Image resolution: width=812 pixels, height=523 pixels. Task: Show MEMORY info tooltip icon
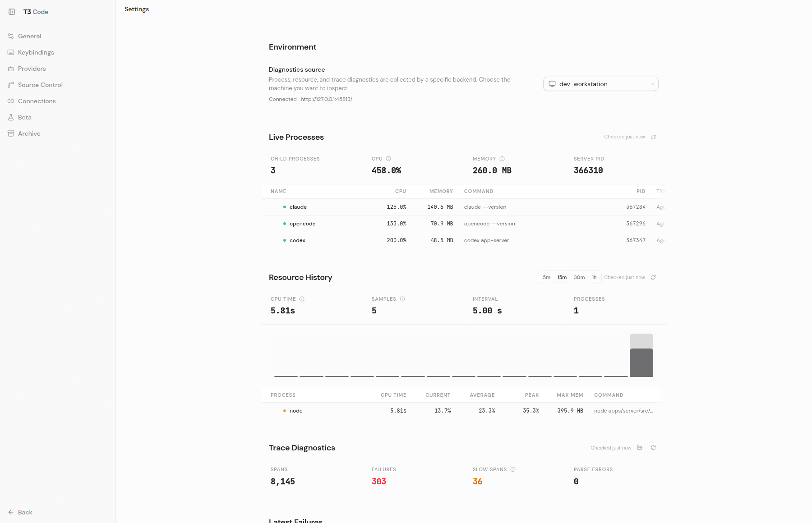point(502,159)
